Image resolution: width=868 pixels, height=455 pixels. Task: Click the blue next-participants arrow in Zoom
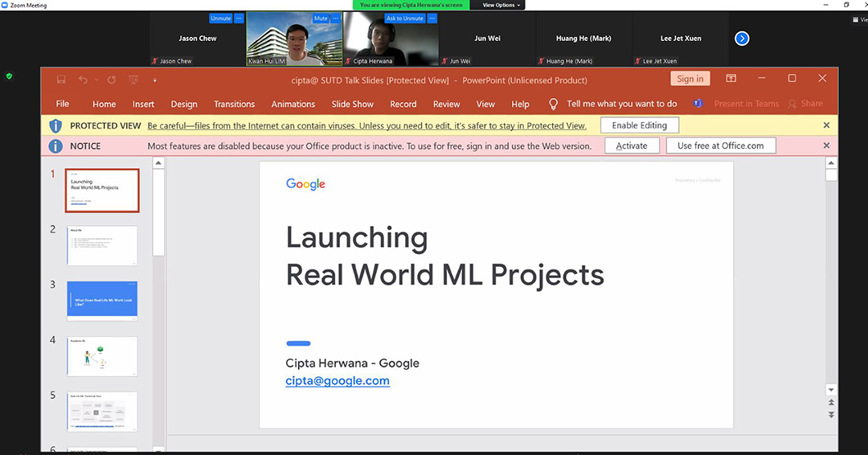(742, 38)
